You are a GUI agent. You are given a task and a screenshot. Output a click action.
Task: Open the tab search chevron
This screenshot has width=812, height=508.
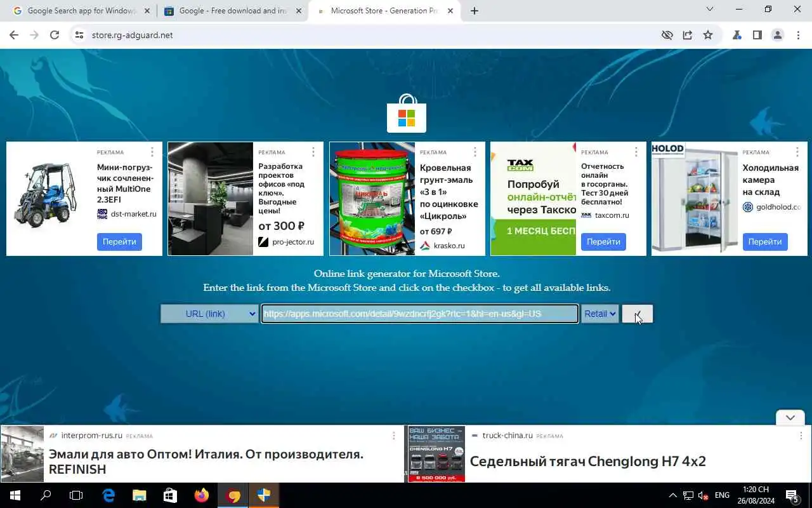(710, 9)
